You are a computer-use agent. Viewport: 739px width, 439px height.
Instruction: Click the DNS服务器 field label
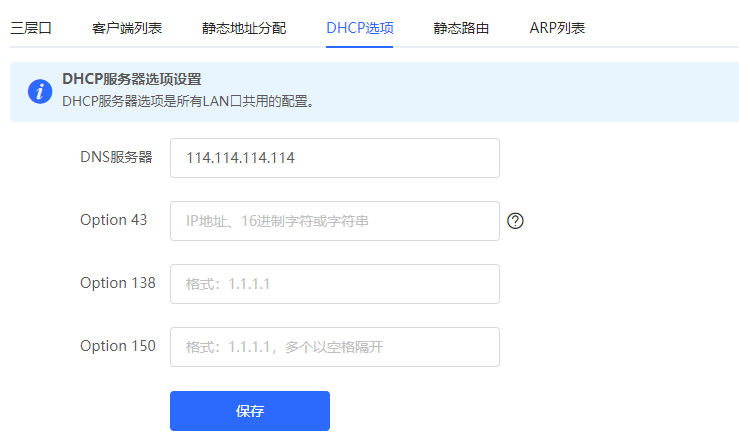point(116,157)
